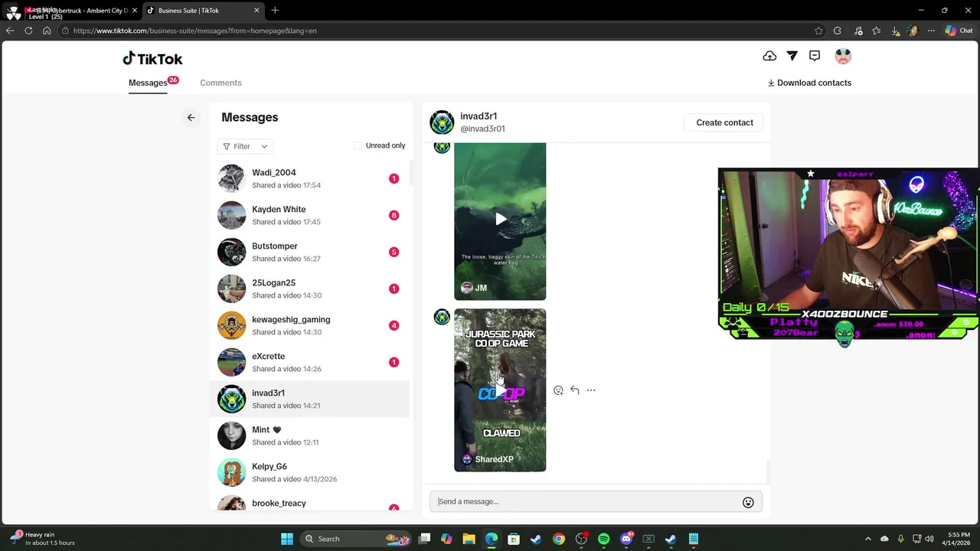980x551 pixels.
Task: Click the TikTok logo in the header
Action: [152, 59]
